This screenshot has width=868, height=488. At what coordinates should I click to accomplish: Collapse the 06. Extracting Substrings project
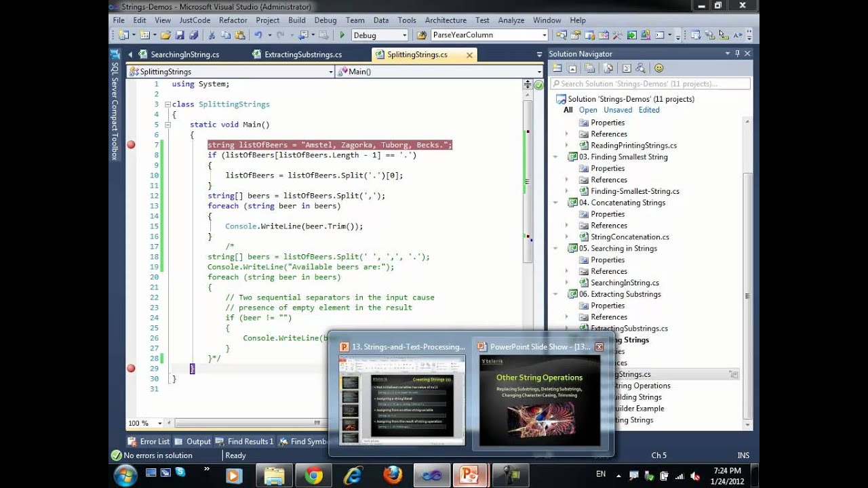point(555,294)
